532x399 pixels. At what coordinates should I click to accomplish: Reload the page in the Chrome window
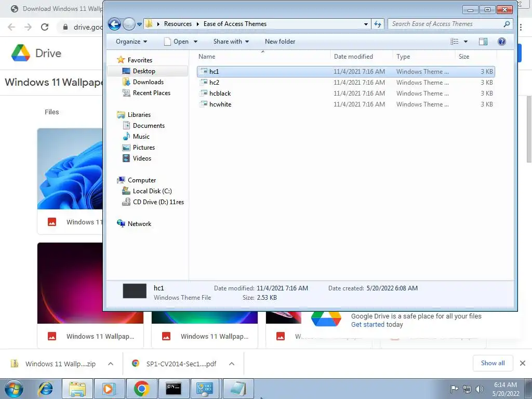point(45,27)
